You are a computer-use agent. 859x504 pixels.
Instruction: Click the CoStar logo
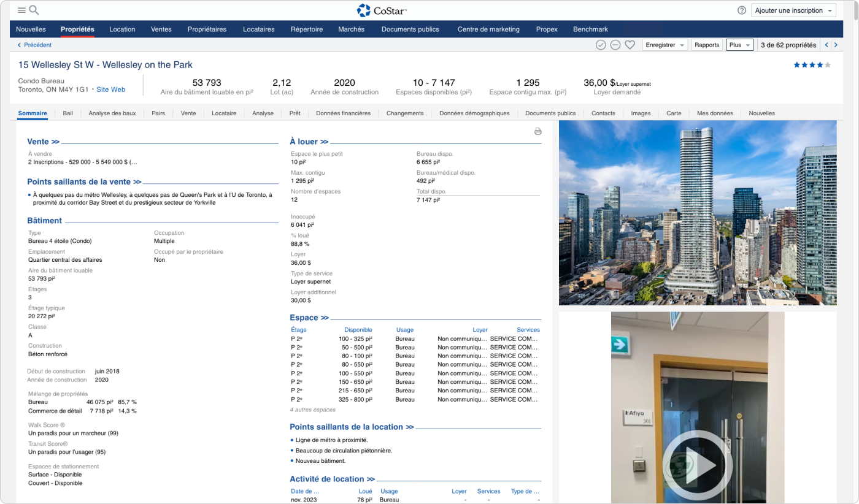(382, 10)
